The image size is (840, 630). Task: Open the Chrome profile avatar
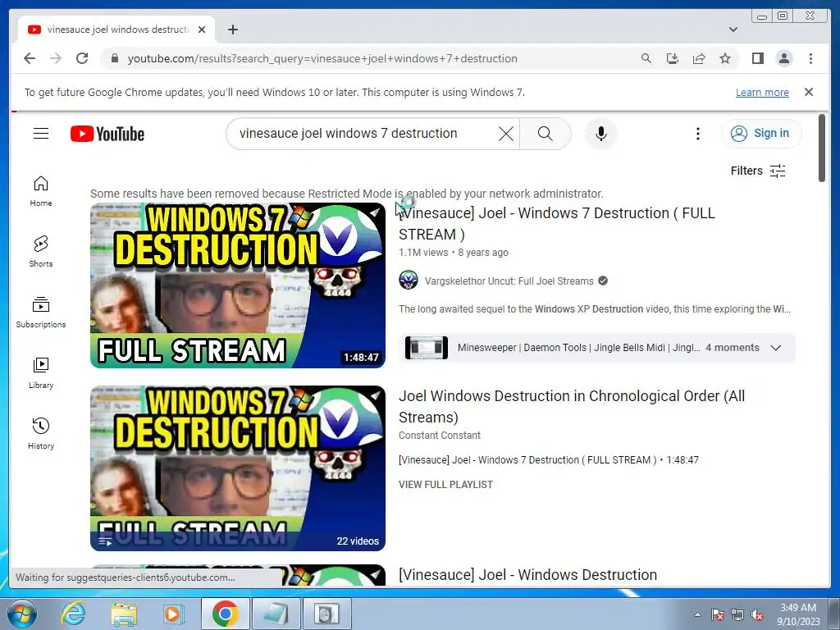(784, 58)
